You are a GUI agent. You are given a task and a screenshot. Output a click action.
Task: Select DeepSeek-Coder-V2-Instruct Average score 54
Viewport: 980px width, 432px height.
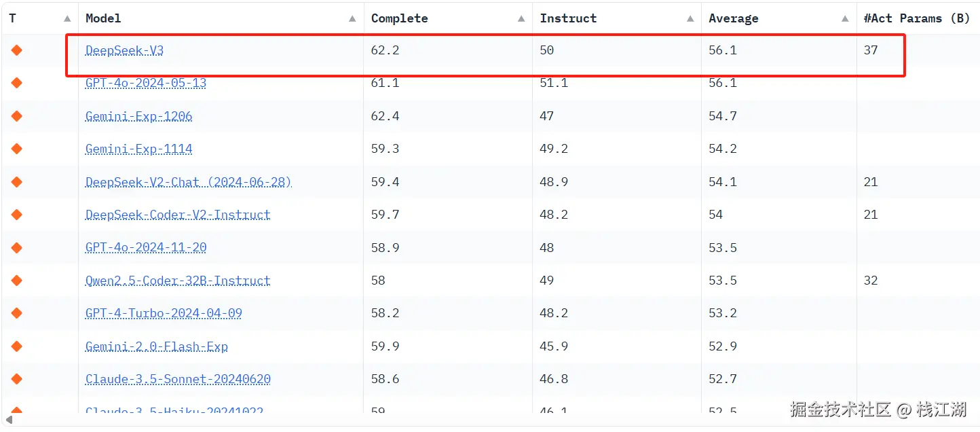[716, 215]
